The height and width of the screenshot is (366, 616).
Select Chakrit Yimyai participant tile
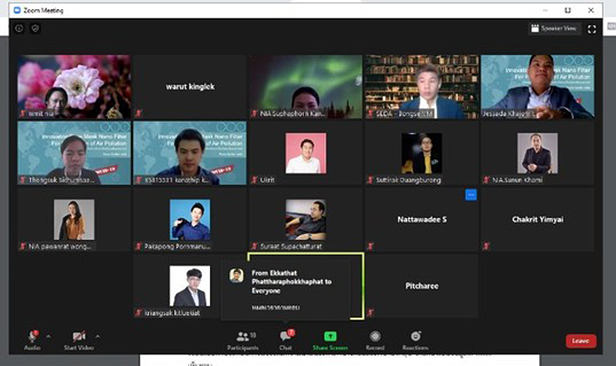(537, 220)
